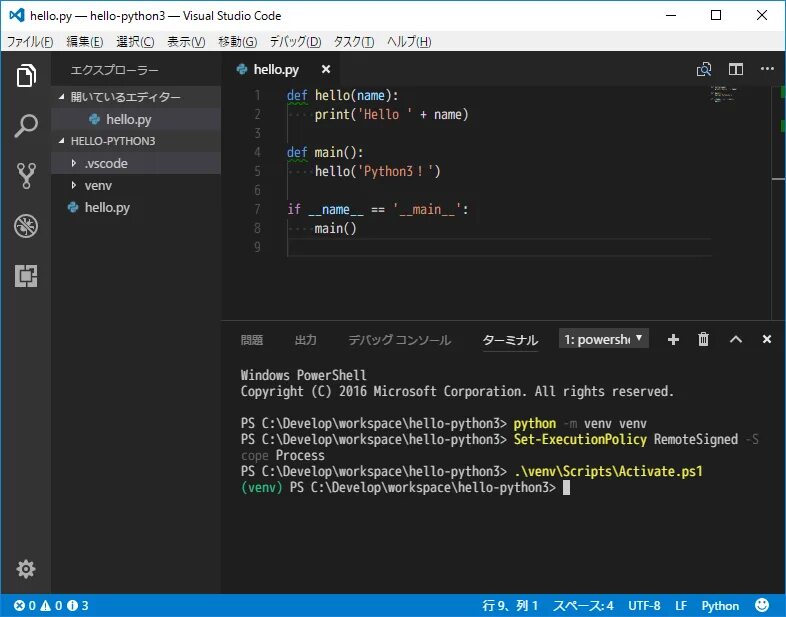Expand the .vscode folder

74,163
